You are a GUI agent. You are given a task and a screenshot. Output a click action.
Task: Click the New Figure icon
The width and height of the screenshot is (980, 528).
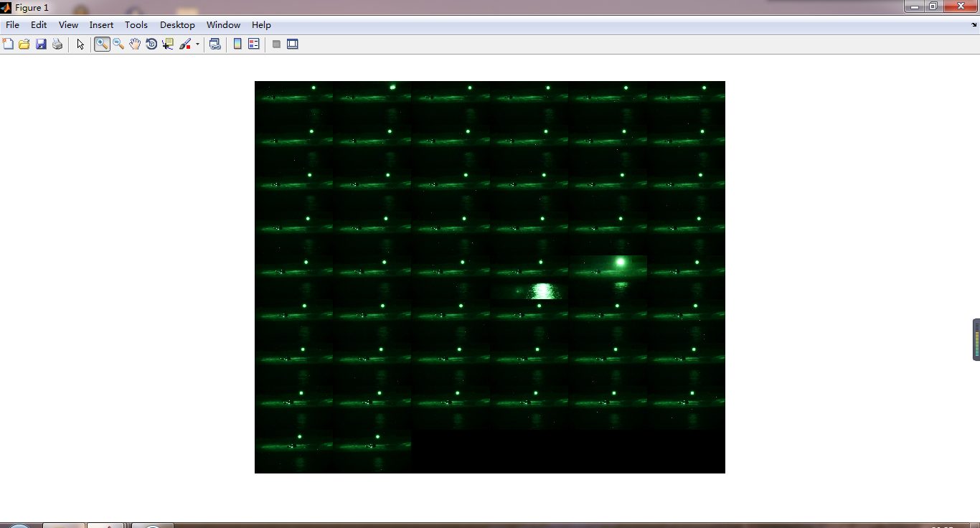[8, 44]
